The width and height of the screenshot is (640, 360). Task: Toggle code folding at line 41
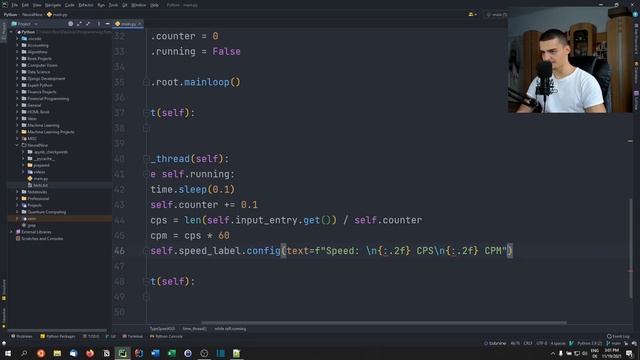pos(146,174)
